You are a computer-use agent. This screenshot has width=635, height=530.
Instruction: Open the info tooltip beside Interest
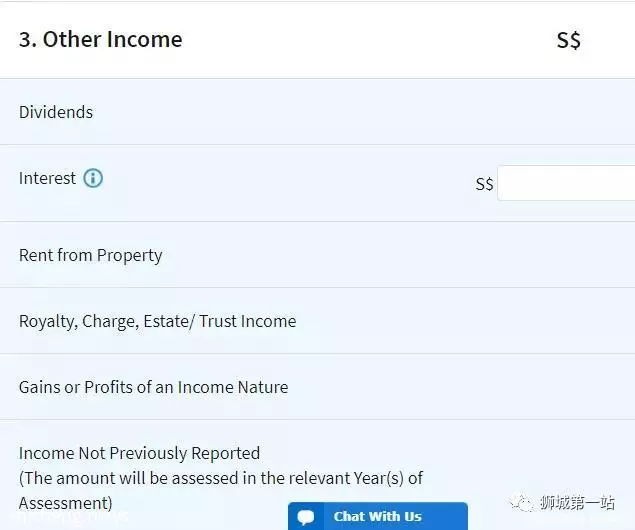[93, 178]
